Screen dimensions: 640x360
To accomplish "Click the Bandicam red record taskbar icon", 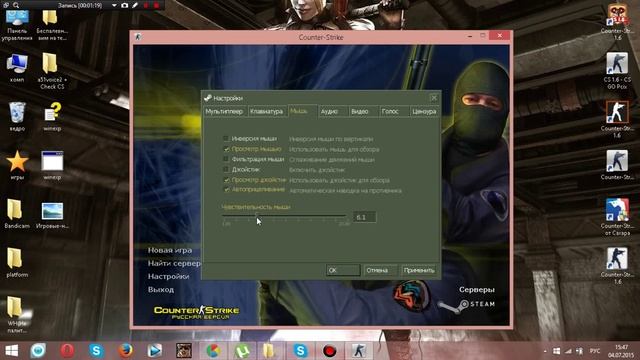I will [x=329, y=351].
